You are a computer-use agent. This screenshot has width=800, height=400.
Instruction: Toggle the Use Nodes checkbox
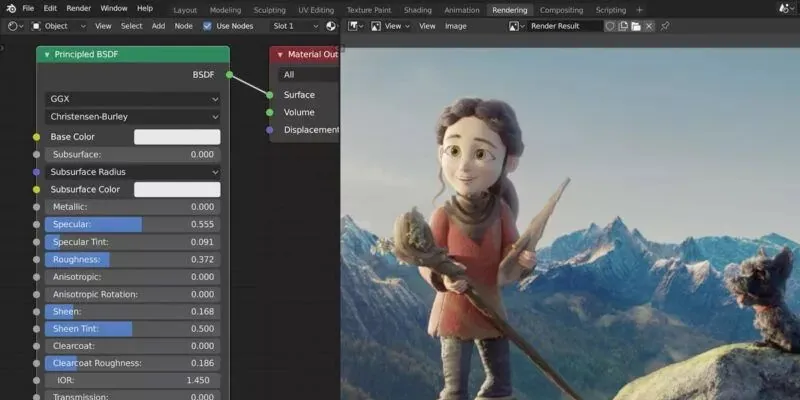click(x=207, y=26)
